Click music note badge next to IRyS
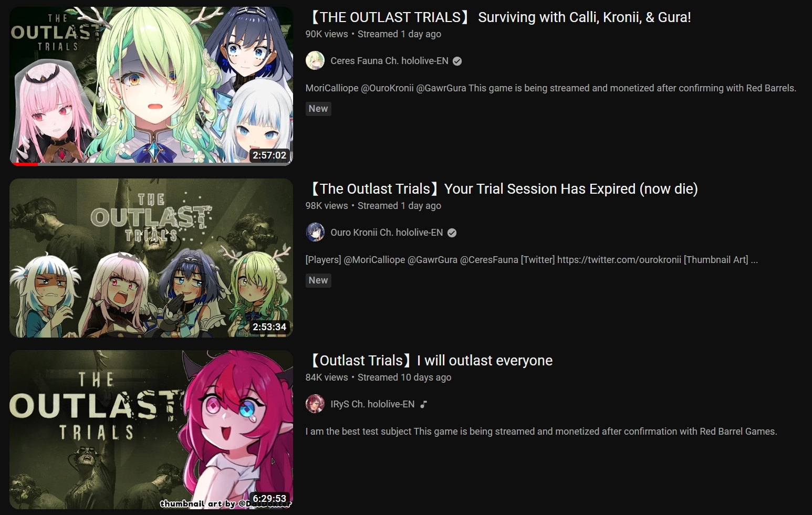Viewport: 812px width, 515px height. coord(423,404)
